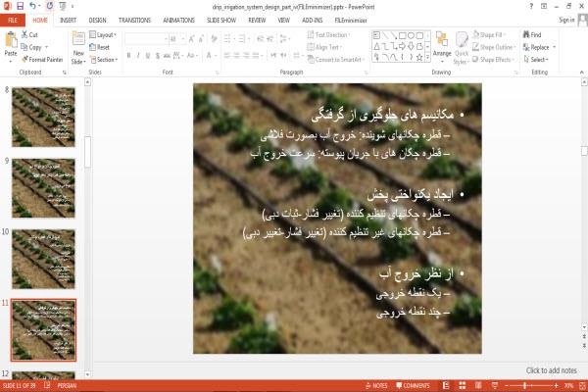Image resolution: width=588 pixels, height=392 pixels.
Task: Click Replace in Editing group
Action: pyautogui.click(x=539, y=47)
